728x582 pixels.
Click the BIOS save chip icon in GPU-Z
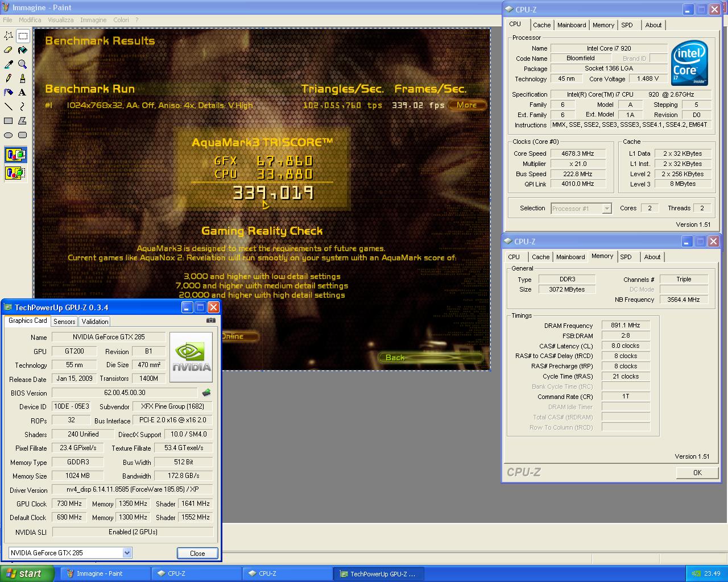coord(206,393)
